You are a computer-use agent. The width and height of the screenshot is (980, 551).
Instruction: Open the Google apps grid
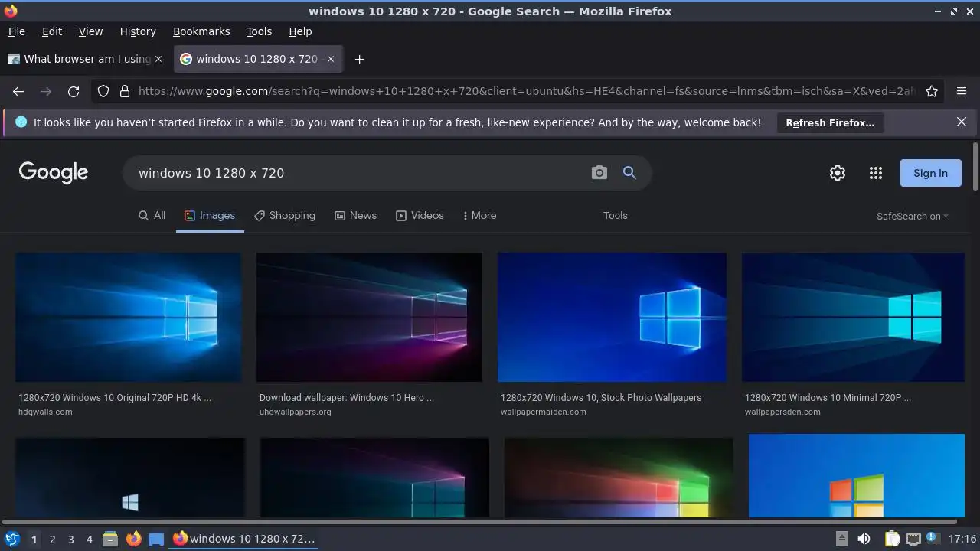(x=876, y=173)
